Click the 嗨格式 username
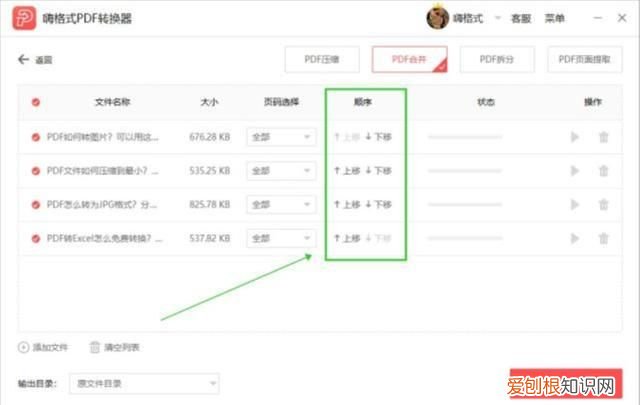Screen dimensions: 640x405 click(468, 18)
